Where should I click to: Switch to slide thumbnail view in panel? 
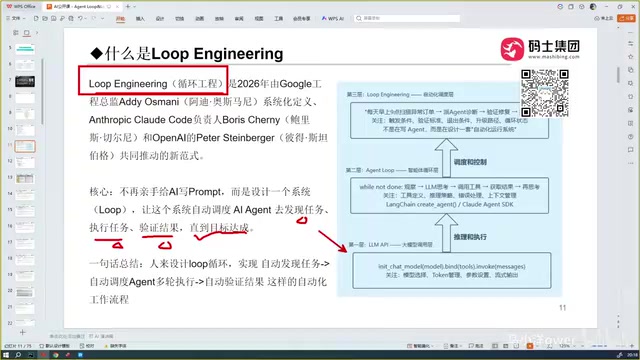pyautogui.click(x=27, y=33)
